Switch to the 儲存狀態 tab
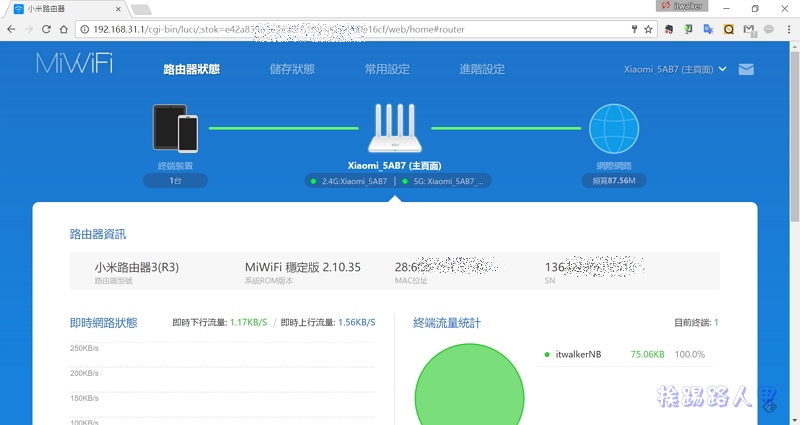This screenshot has height=425, width=800. pos(292,69)
